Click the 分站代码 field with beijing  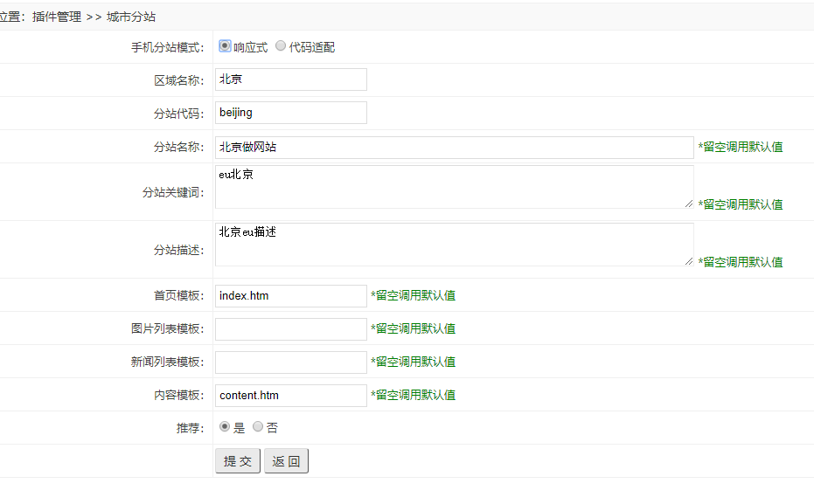(290, 113)
